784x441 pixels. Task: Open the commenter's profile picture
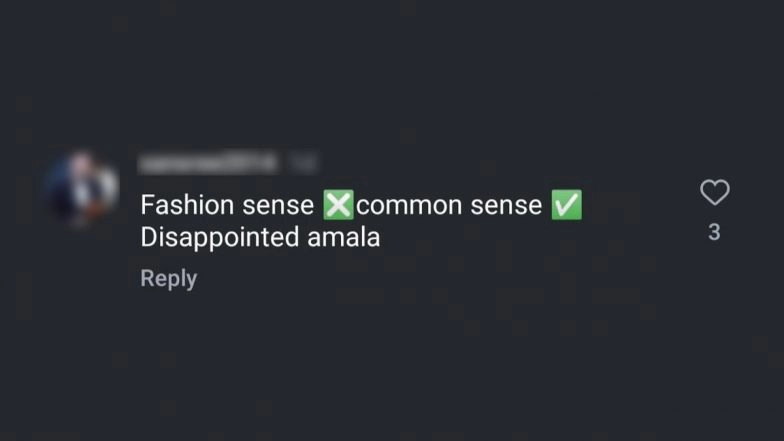(84, 188)
